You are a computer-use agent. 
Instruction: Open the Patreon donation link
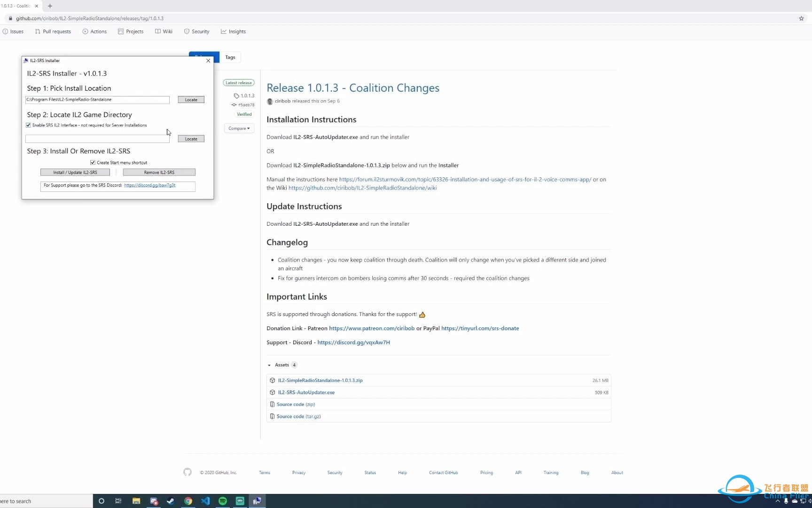pyautogui.click(x=372, y=328)
